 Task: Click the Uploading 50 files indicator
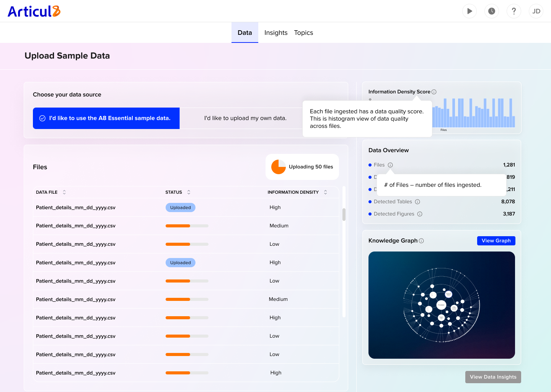[x=302, y=167]
